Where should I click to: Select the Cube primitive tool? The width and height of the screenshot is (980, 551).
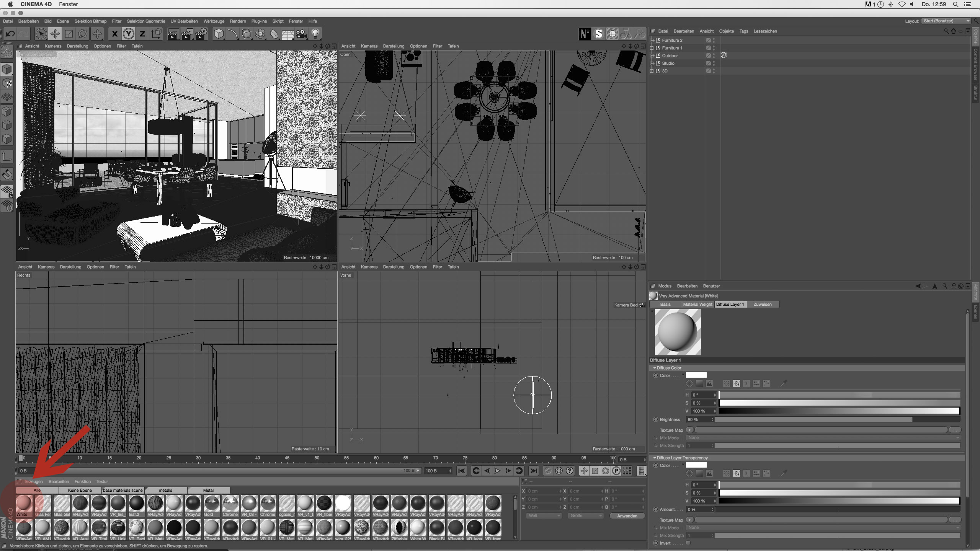point(219,34)
